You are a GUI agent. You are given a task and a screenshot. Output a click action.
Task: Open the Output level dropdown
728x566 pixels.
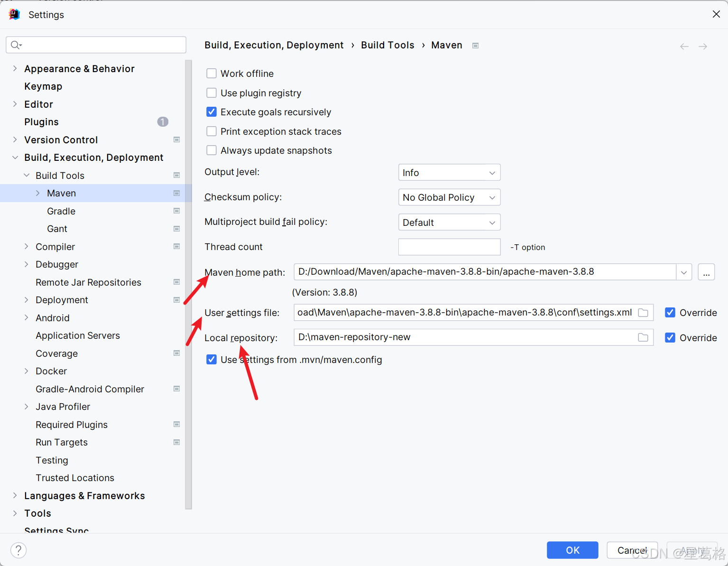point(449,173)
